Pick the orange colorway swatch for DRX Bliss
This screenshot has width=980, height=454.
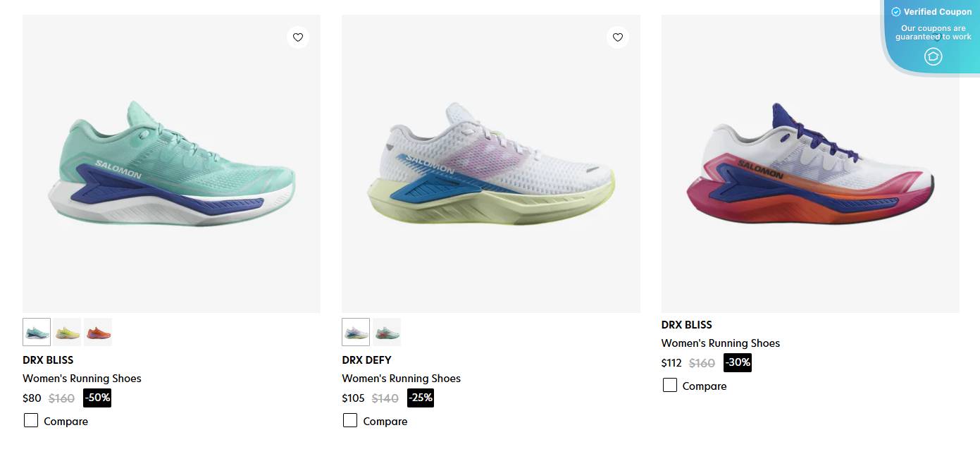click(98, 332)
